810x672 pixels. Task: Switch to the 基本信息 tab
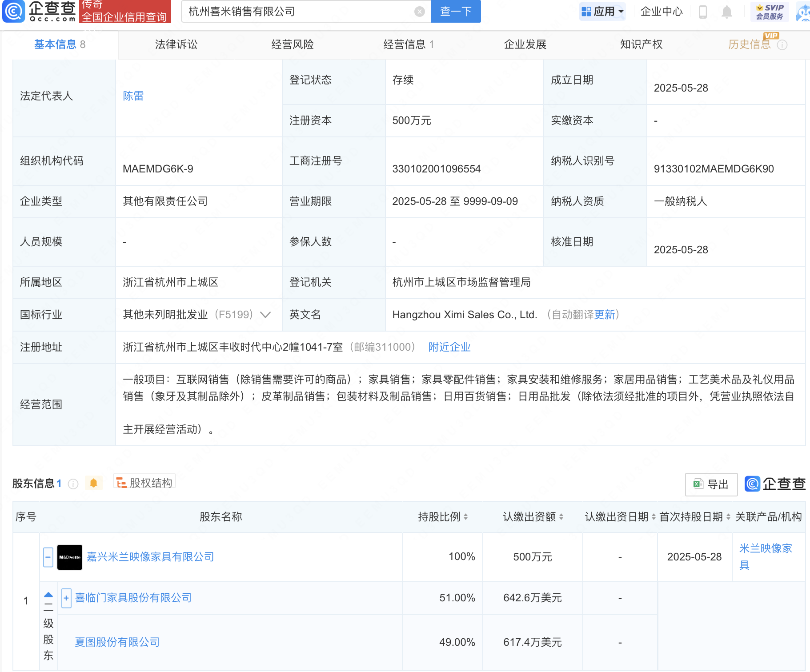click(60, 44)
